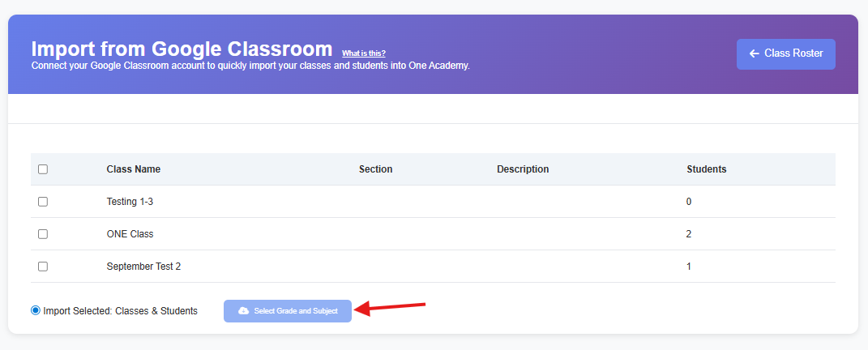868x350 pixels.
Task: Click student count for September Test 2
Action: 689,267
